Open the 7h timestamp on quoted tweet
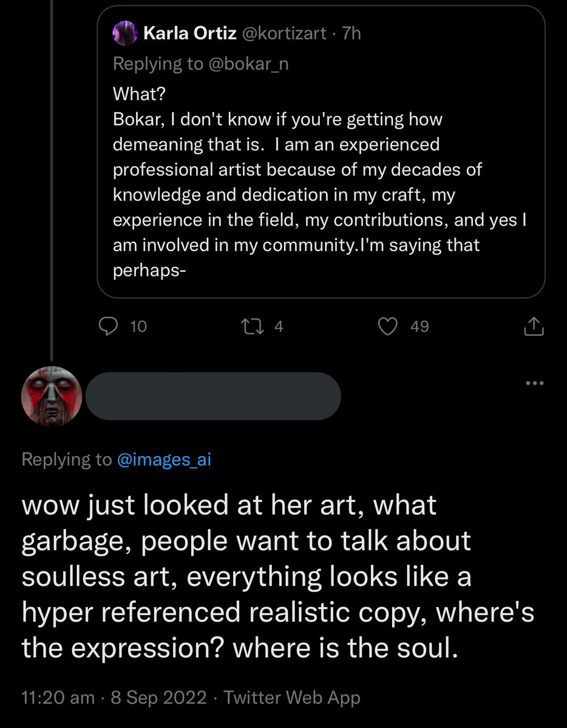The image size is (567, 728). [351, 33]
